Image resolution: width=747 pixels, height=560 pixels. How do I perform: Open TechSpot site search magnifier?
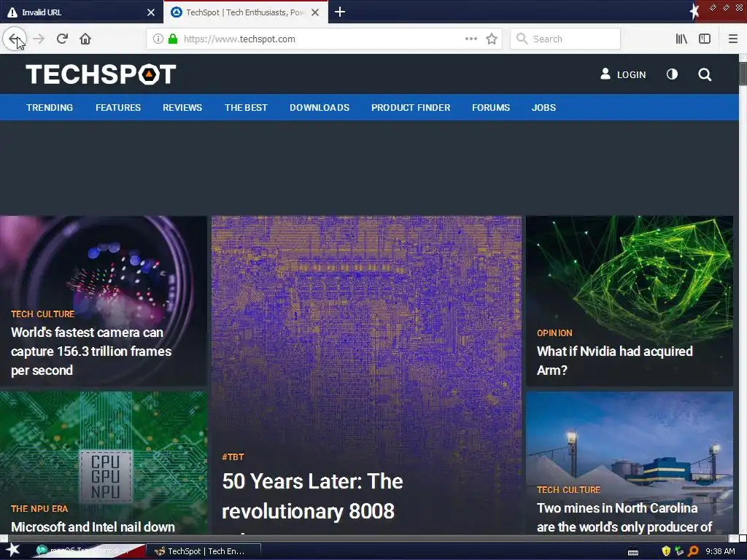tap(705, 74)
